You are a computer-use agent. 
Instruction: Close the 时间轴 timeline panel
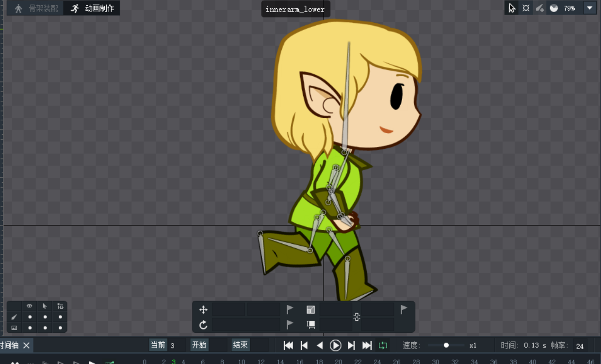27,345
